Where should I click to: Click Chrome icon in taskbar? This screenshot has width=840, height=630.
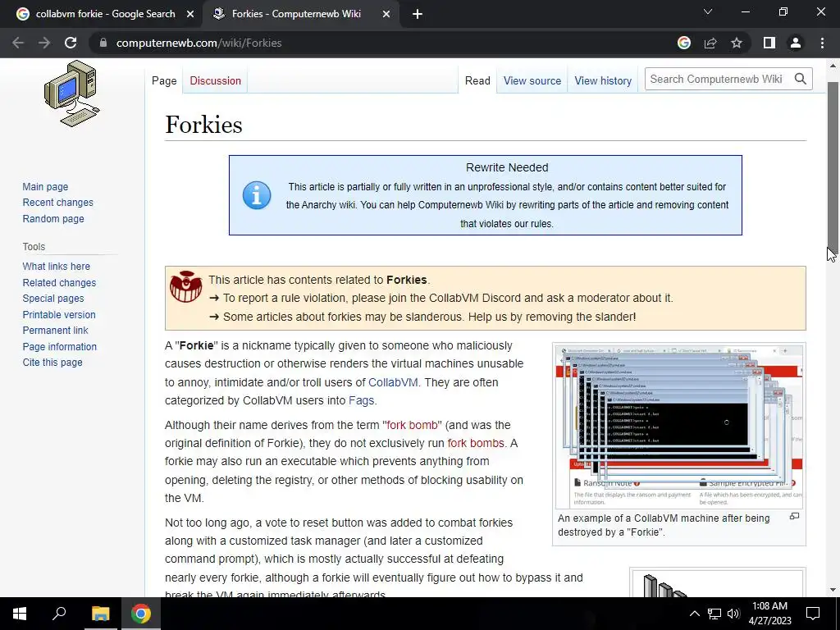(141, 614)
